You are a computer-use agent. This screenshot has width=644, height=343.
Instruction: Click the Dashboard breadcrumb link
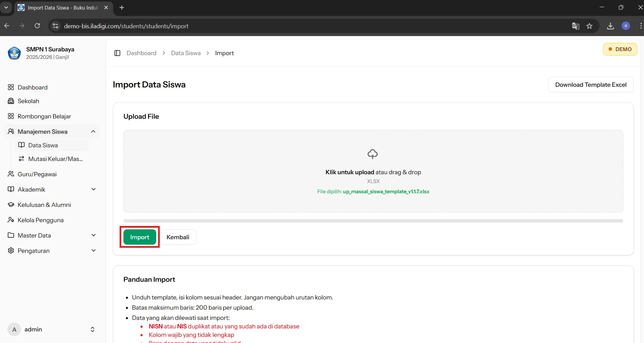point(142,53)
